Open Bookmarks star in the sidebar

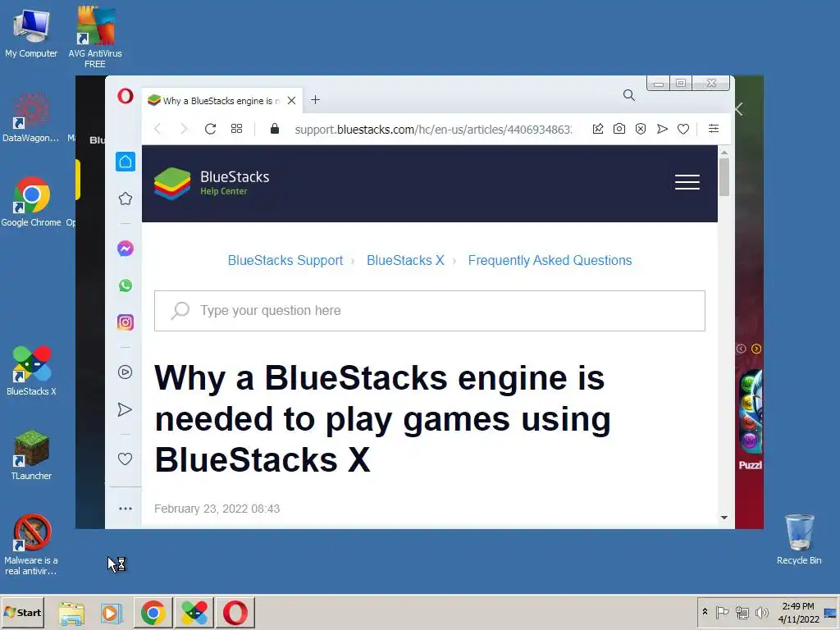[126, 199]
